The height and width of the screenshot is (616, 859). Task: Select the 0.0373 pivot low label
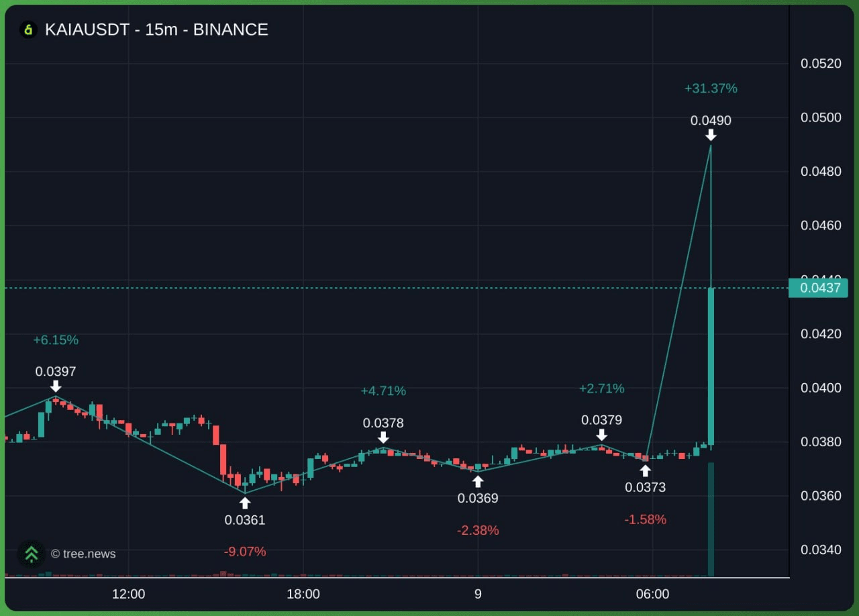pos(645,487)
